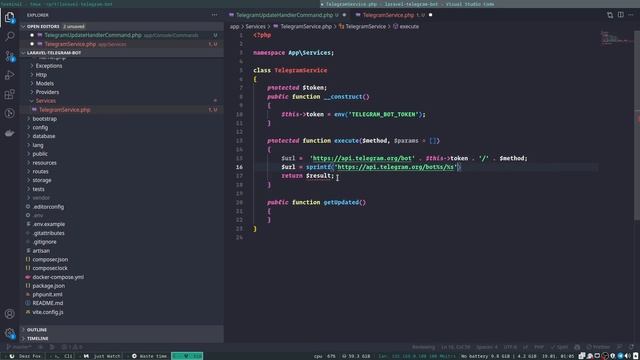Open the .editorconfig file
Viewport: 640px width, 360px height.
tap(48, 207)
